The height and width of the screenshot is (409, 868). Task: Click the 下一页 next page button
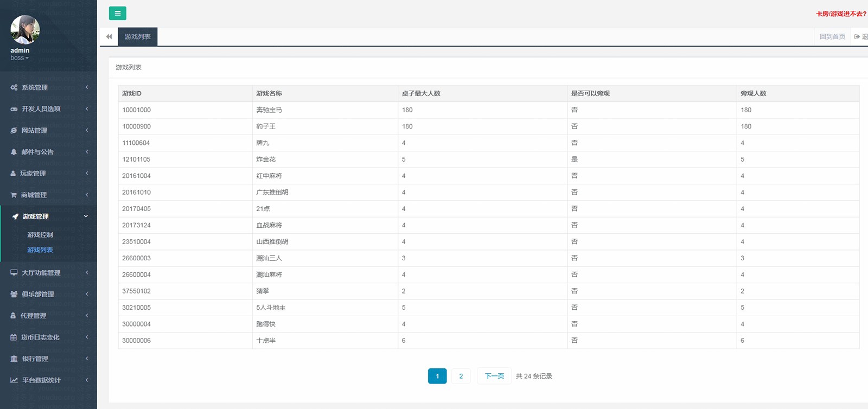[494, 376]
